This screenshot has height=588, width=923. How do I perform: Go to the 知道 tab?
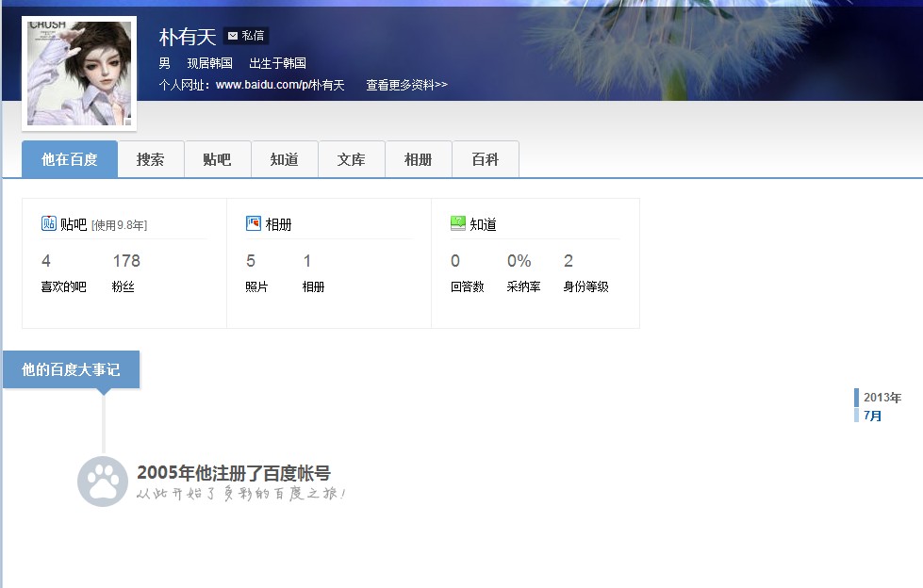(285, 159)
